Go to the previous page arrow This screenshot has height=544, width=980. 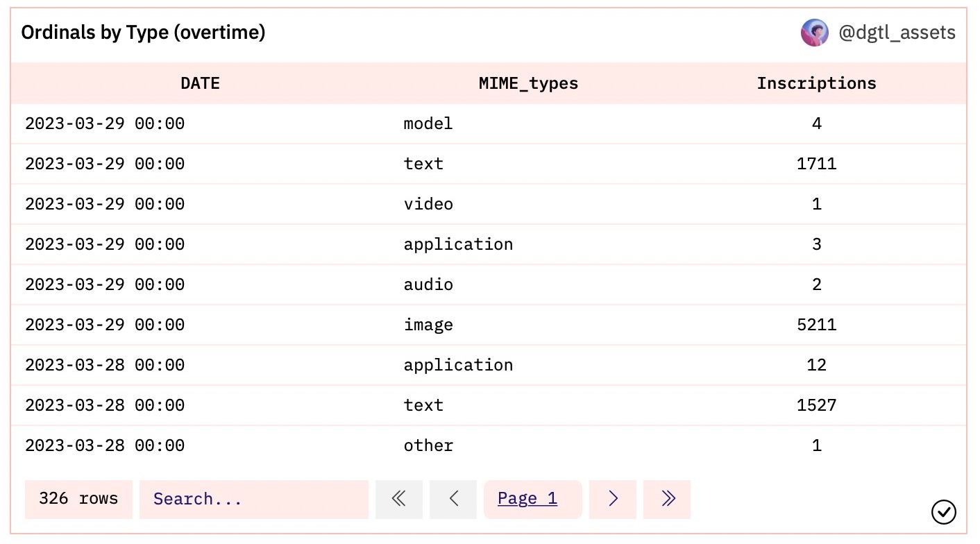point(453,499)
